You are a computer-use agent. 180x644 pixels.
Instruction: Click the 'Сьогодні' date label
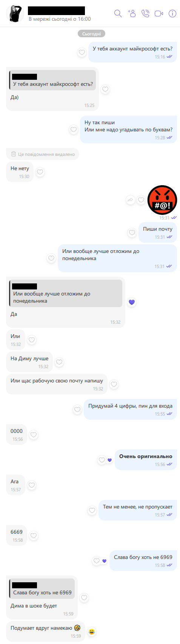point(91,34)
